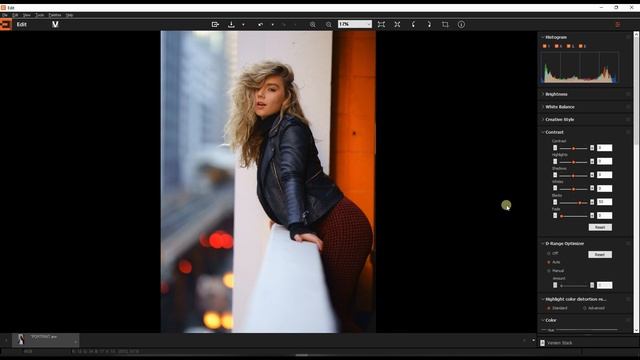Click the Contrast slider handle
Screen dimensions: 640x360
tap(573, 148)
